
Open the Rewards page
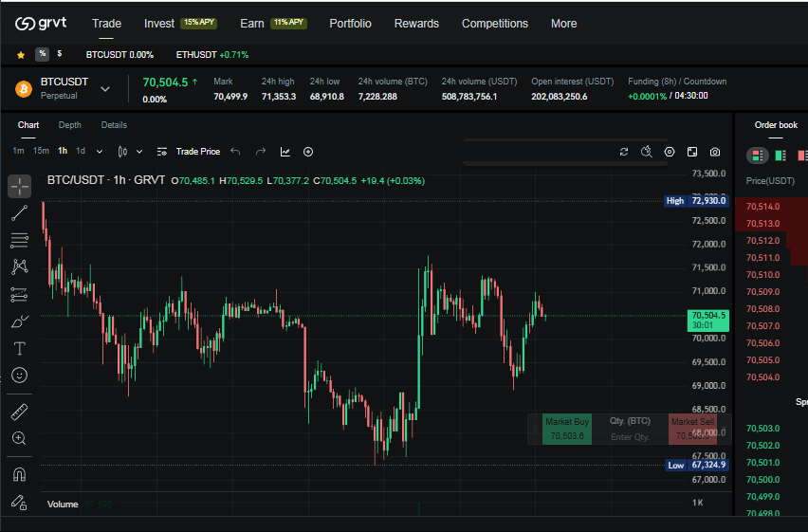tap(416, 24)
